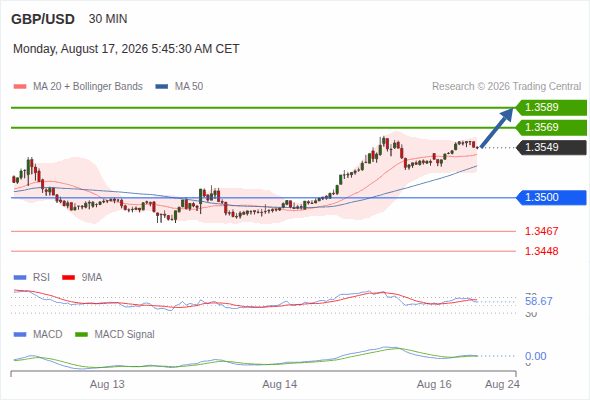Viewport: 590px width, 400px height.
Task: Click the MACD value 0.00
Action: tap(535, 356)
